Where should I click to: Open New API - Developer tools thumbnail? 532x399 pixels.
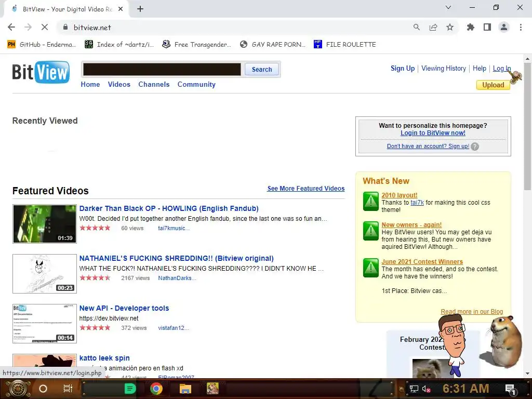click(x=45, y=323)
